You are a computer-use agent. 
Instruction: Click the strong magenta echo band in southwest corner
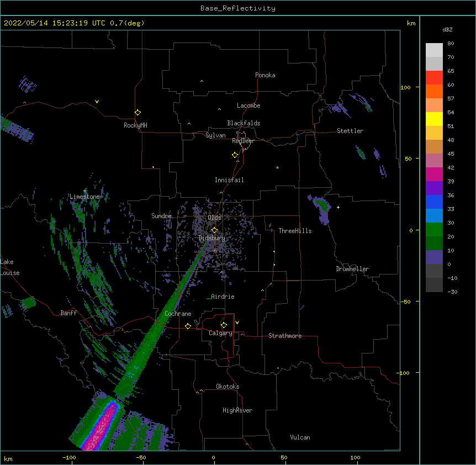click(x=101, y=426)
